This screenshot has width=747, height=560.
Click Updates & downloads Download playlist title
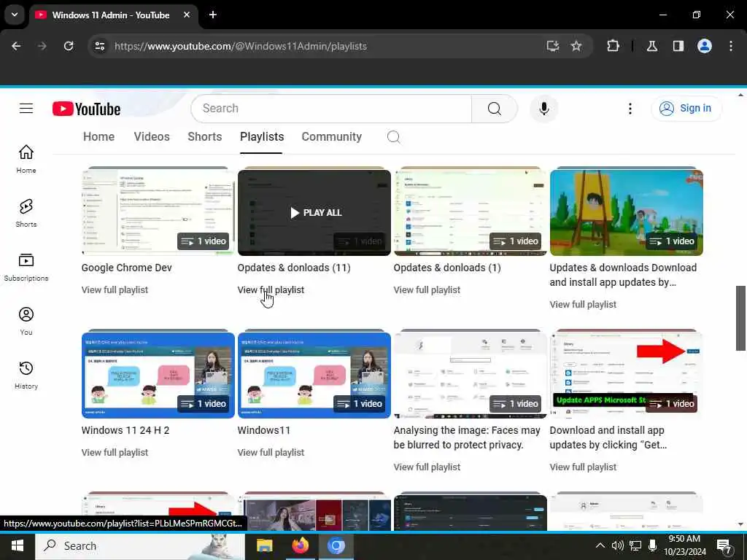point(623,275)
